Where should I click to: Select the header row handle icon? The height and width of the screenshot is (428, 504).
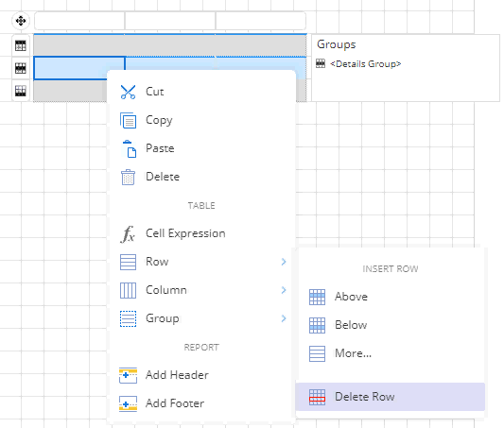click(x=21, y=45)
